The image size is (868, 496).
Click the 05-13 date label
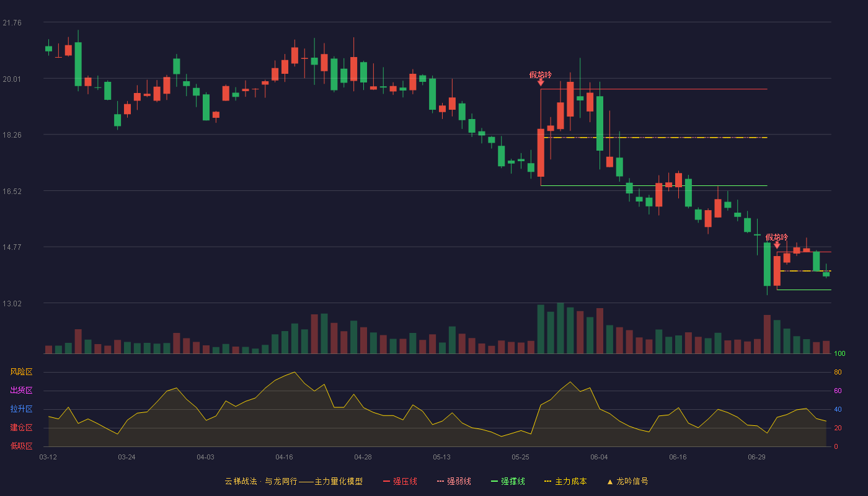pyautogui.click(x=441, y=457)
